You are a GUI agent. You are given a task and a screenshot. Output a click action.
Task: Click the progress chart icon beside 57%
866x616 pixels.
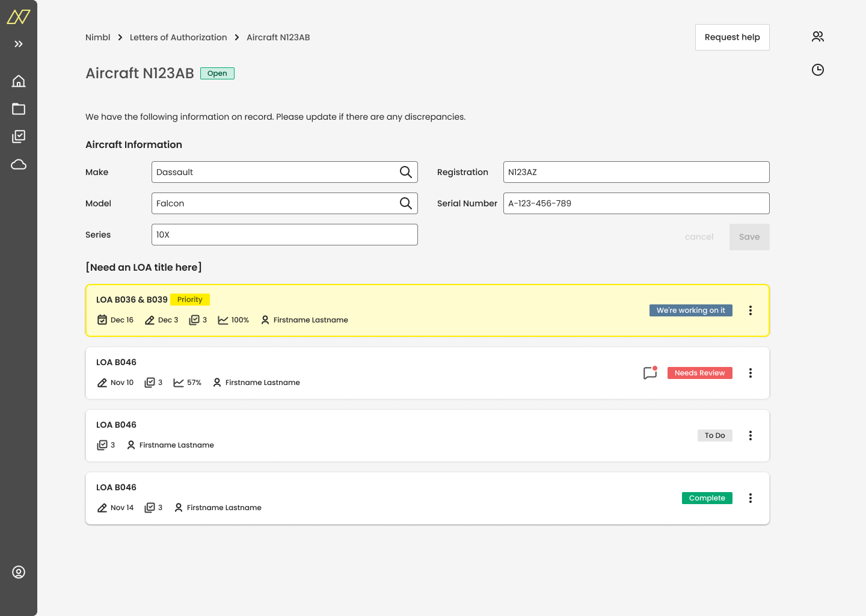[179, 383]
